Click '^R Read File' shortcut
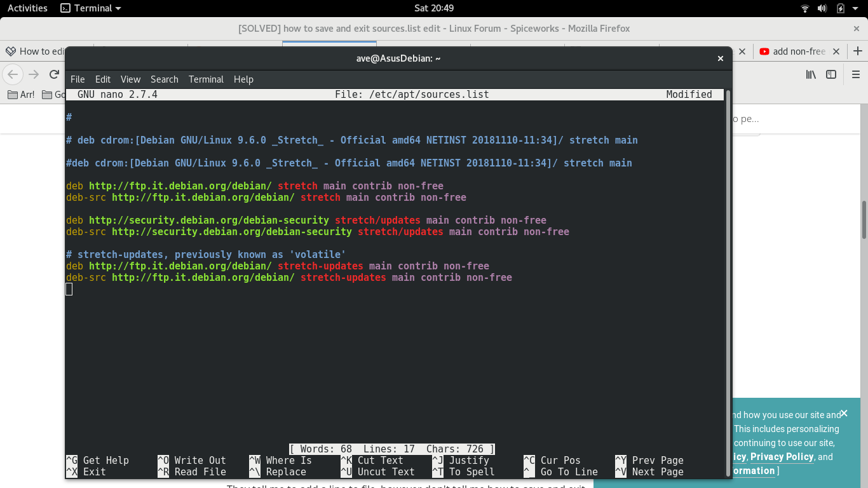The image size is (868, 488). (x=192, y=471)
